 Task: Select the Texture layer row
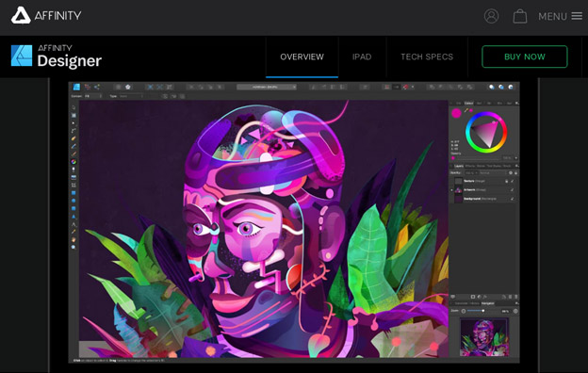pyautogui.click(x=483, y=181)
